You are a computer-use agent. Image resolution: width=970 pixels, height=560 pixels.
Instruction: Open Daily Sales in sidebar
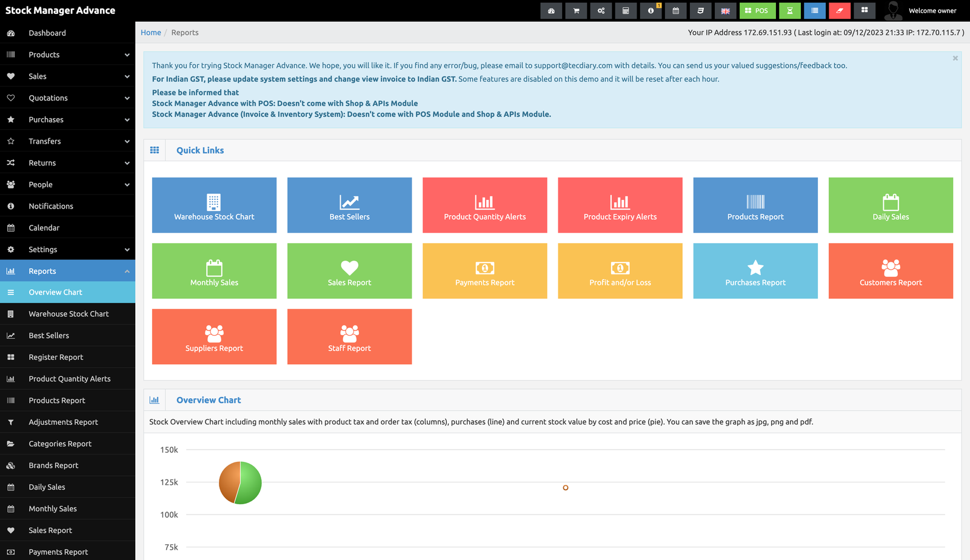pos(67,487)
